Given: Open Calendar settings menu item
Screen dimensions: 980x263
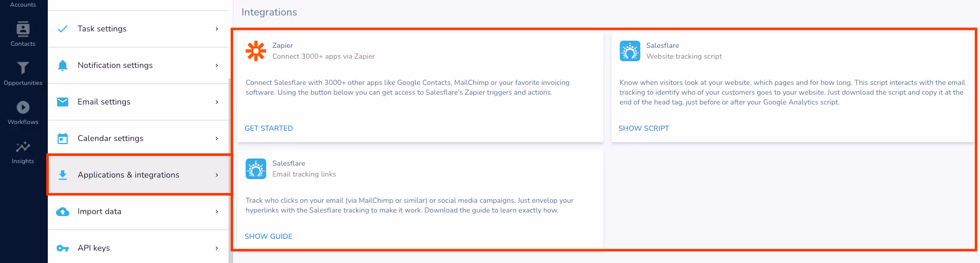Looking at the screenshot, I should 138,138.
